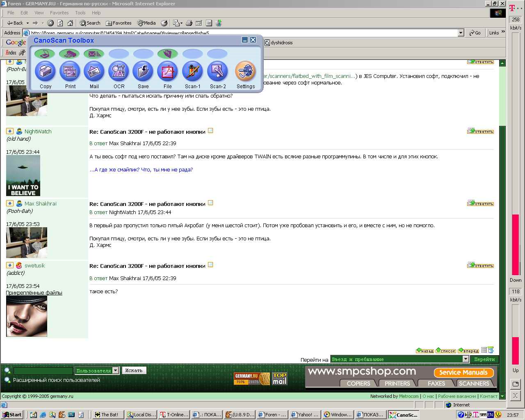This screenshot has height=420, width=525.
Task: Click the Stop icon in IE toolbar
Action: click(x=50, y=23)
